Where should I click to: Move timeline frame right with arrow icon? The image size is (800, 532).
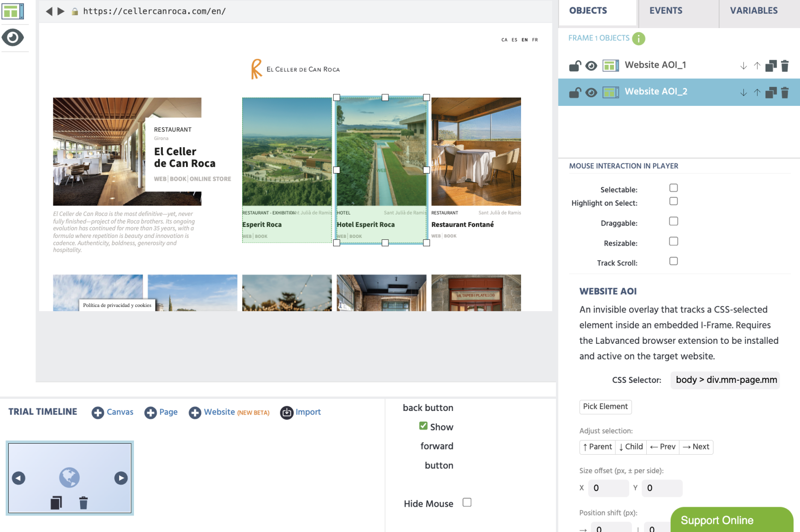point(121,478)
